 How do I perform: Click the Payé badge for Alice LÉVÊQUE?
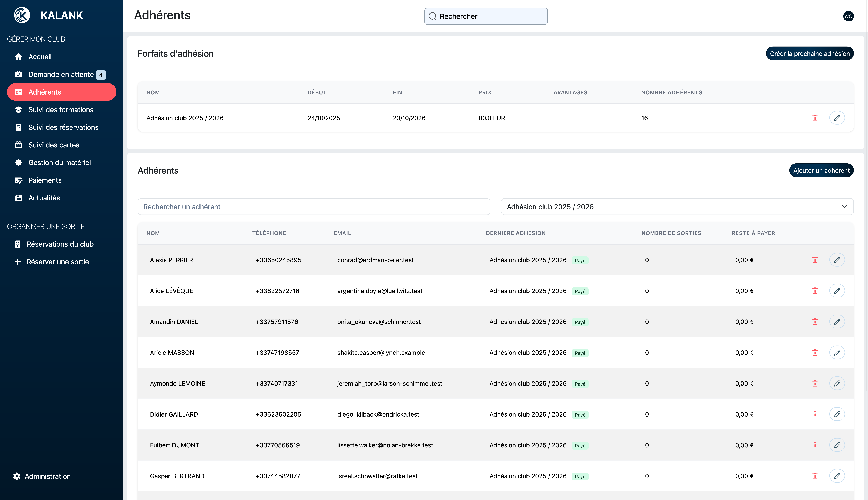[580, 291]
